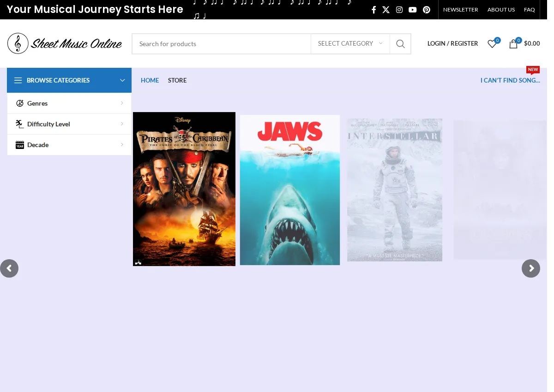Click the search magnifier icon
Screen dimensions: 554x392
(400, 44)
